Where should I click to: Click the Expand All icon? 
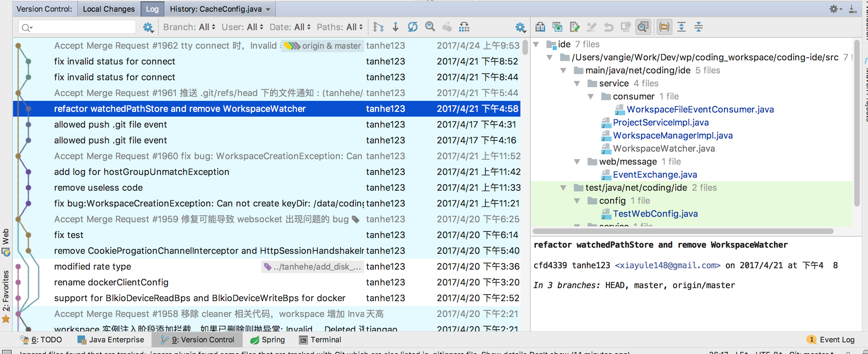click(x=682, y=27)
